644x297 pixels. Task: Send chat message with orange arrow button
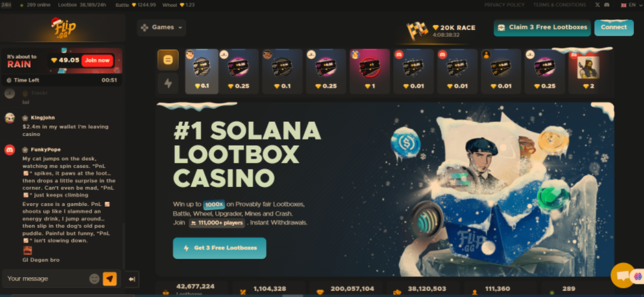[110, 279]
